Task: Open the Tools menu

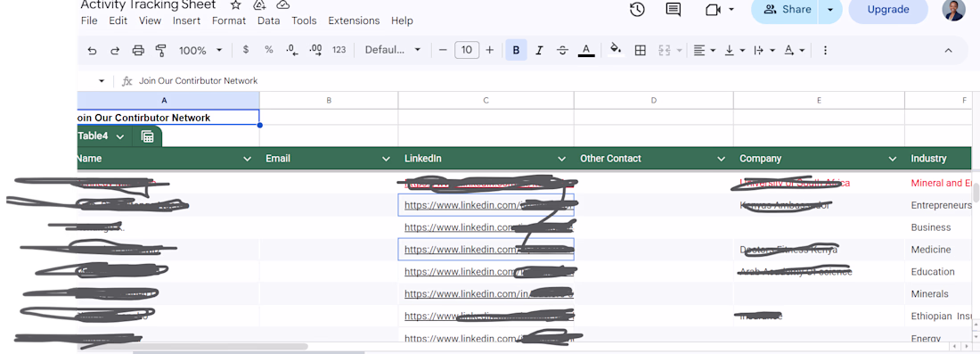Action: click(305, 21)
